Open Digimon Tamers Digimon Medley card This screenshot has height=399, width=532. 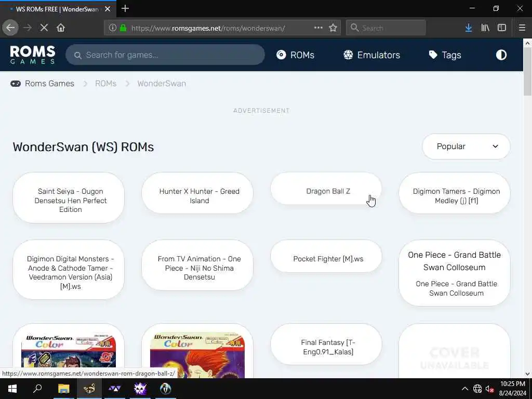(454, 193)
